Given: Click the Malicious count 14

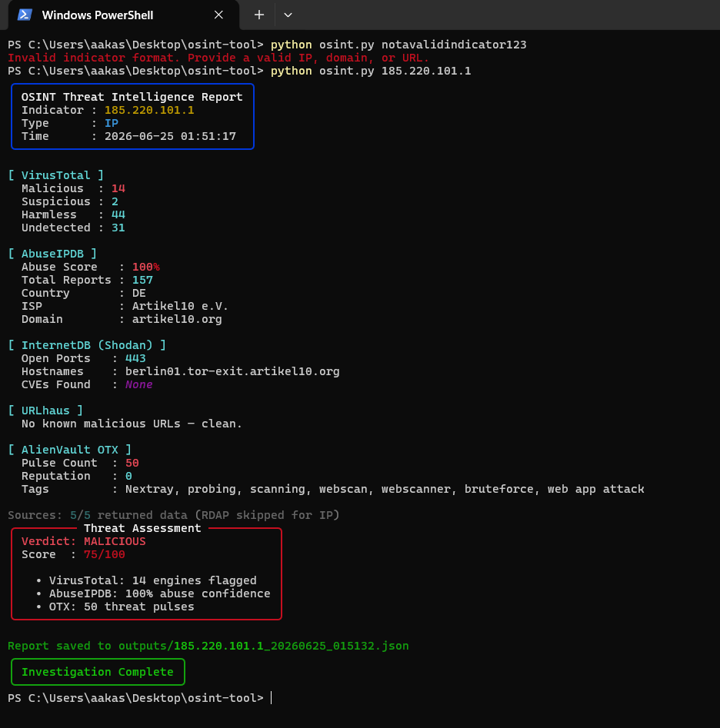Looking at the screenshot, I should 118,188.
